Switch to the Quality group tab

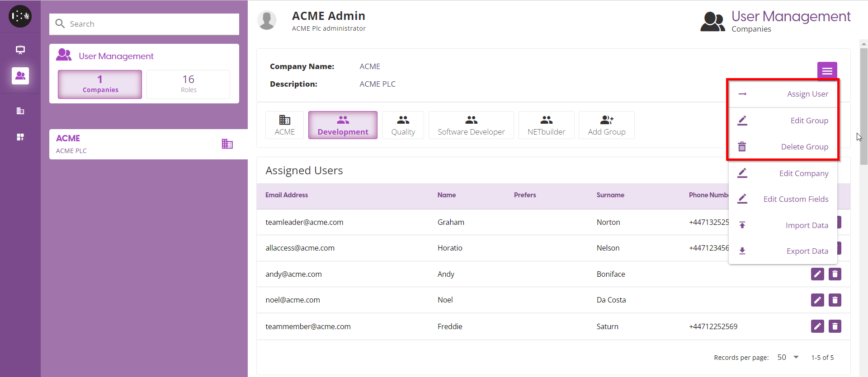pos(403,125)
